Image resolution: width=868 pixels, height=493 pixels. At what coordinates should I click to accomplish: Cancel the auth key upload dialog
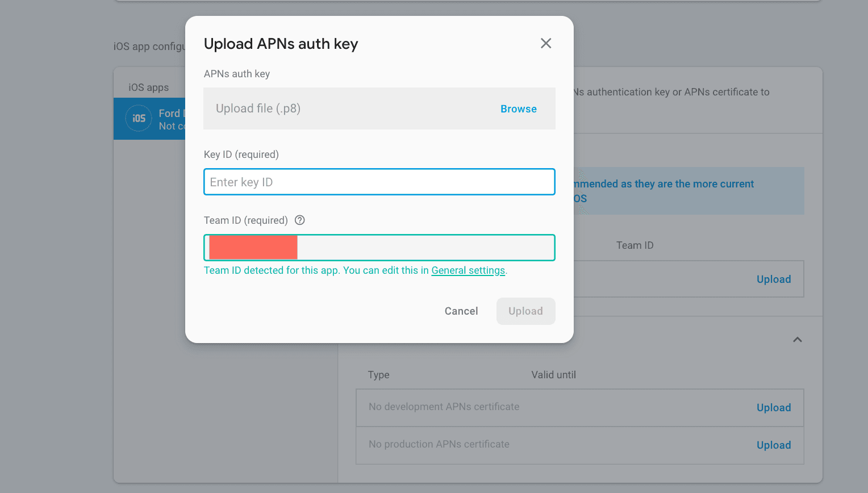pyautogui.click(x=461, y=311)
